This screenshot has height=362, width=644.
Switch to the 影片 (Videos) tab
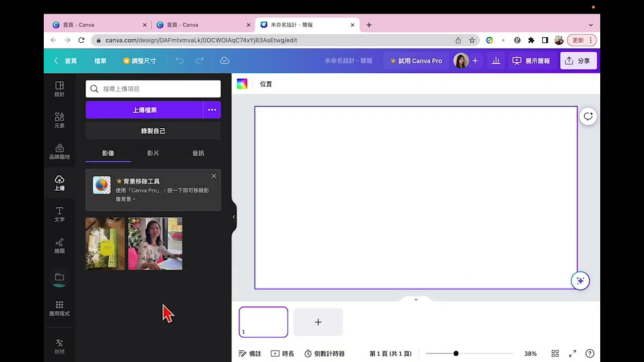(153, 153)
